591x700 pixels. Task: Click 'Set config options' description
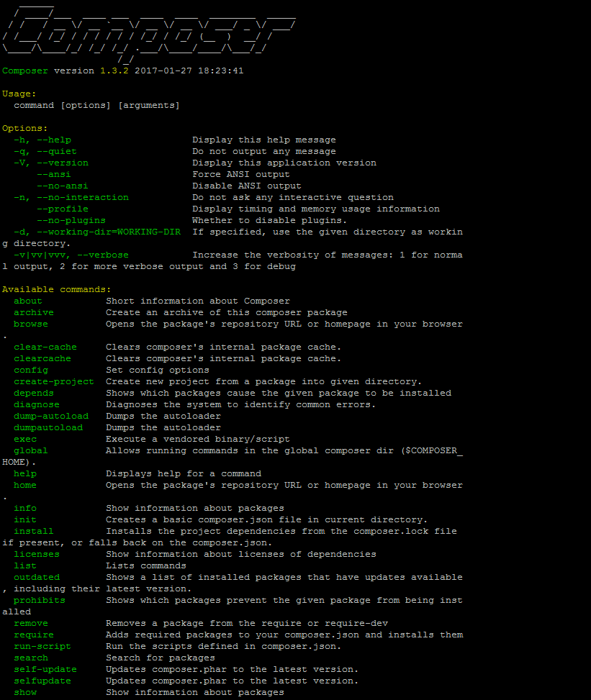(157, 370)
